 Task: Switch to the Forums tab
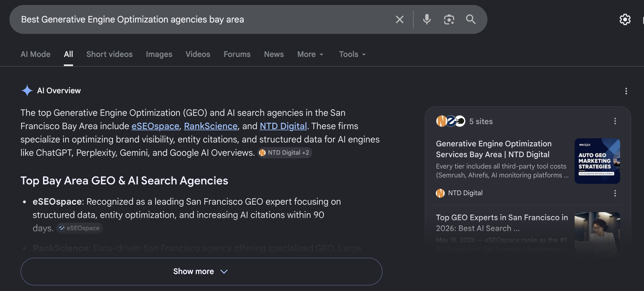click(237, 54)
